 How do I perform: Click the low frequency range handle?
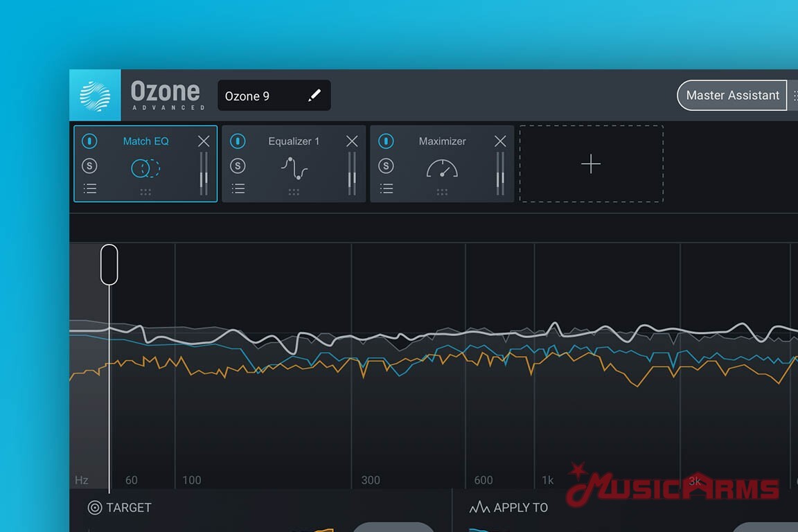coord(109,264)
